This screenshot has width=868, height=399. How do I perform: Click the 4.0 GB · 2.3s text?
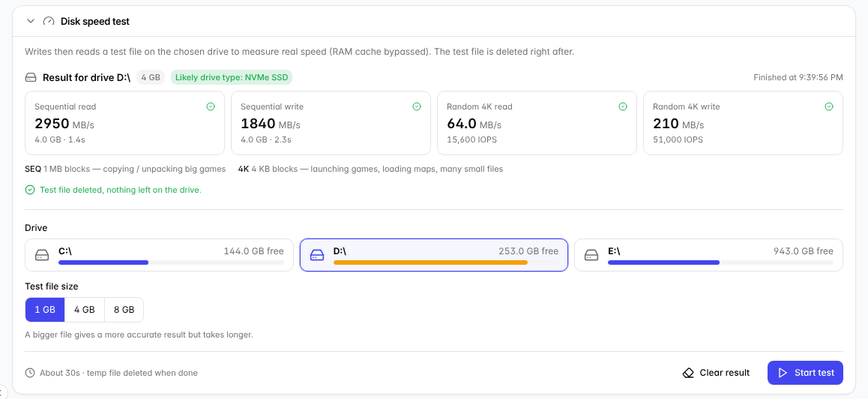pyautogui.click(x=266, y=139)
